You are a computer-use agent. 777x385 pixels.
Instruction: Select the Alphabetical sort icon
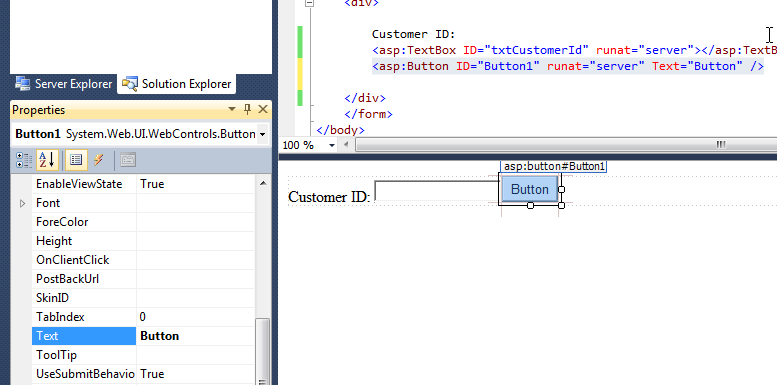coord(47,160)
